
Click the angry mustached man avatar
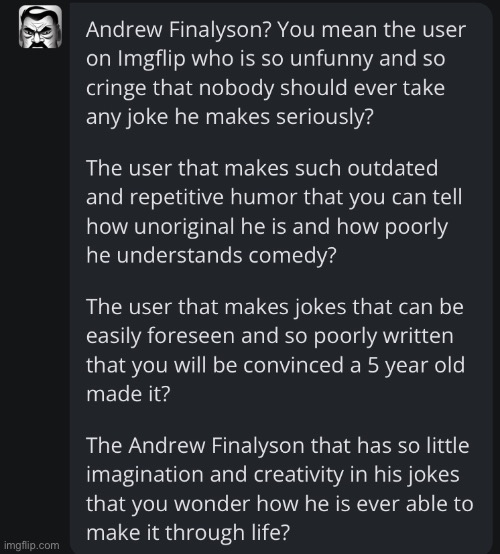pos(40,27)
